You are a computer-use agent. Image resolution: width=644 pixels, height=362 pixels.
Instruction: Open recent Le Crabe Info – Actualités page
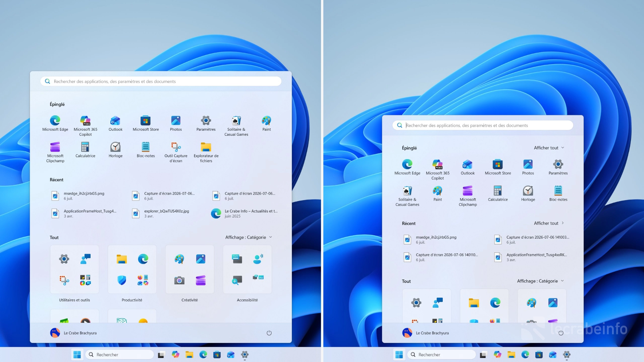tap(245, 214)
